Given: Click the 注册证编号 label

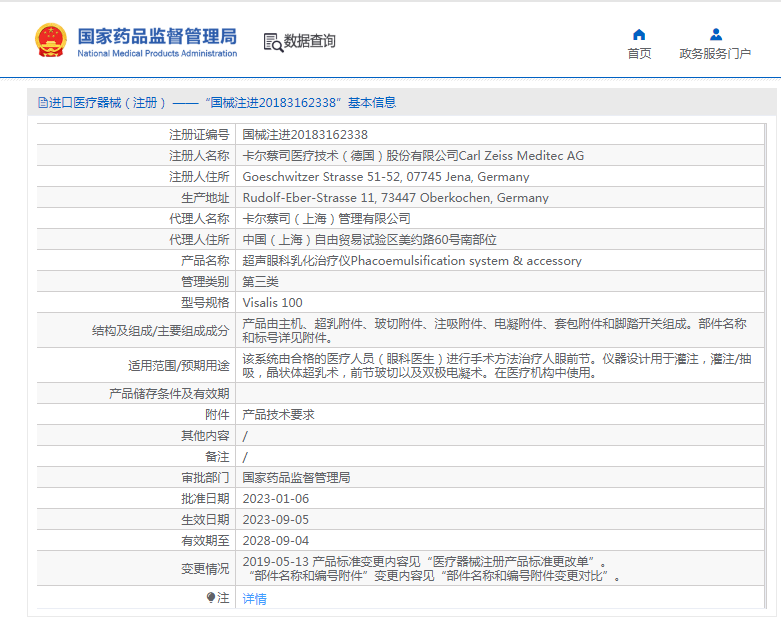Looking at the screenshot, I should tap(199, 134).
